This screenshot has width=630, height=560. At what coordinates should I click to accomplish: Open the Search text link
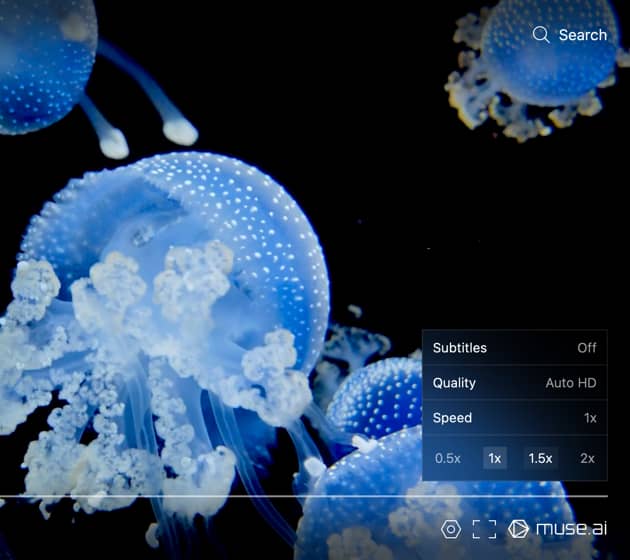[582, 35]
